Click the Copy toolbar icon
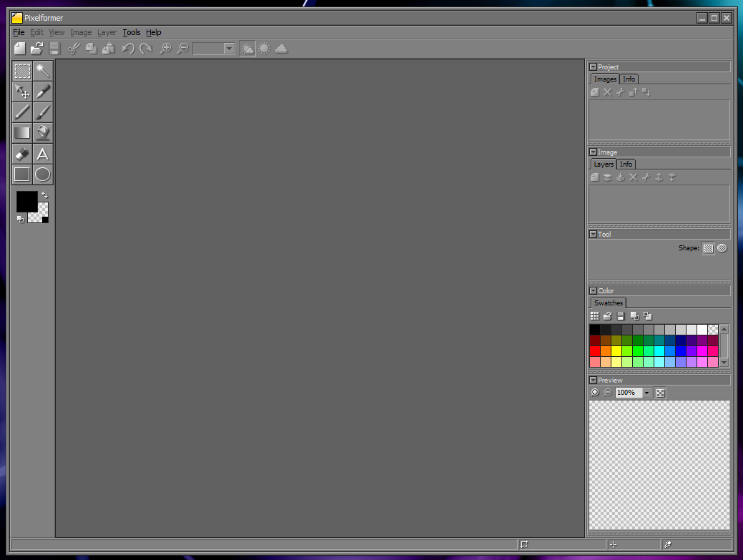743x560 pixels. coord(91,49)
